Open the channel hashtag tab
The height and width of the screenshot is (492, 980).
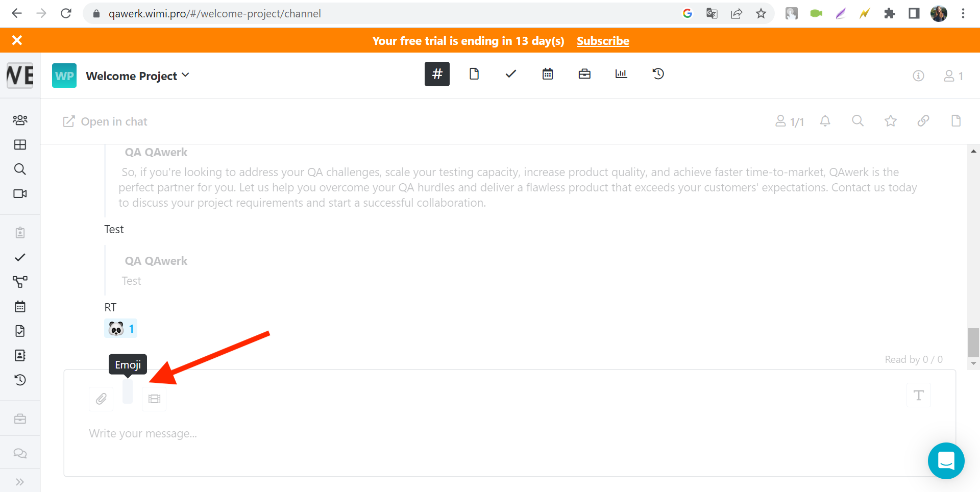(x=437, y=74)
